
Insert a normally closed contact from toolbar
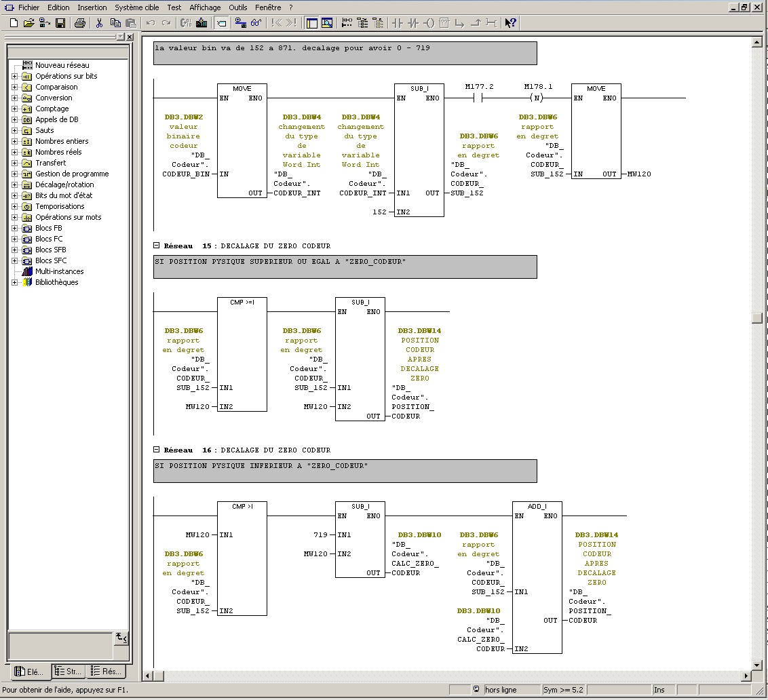pyautogui.click(x=413, y=23)
